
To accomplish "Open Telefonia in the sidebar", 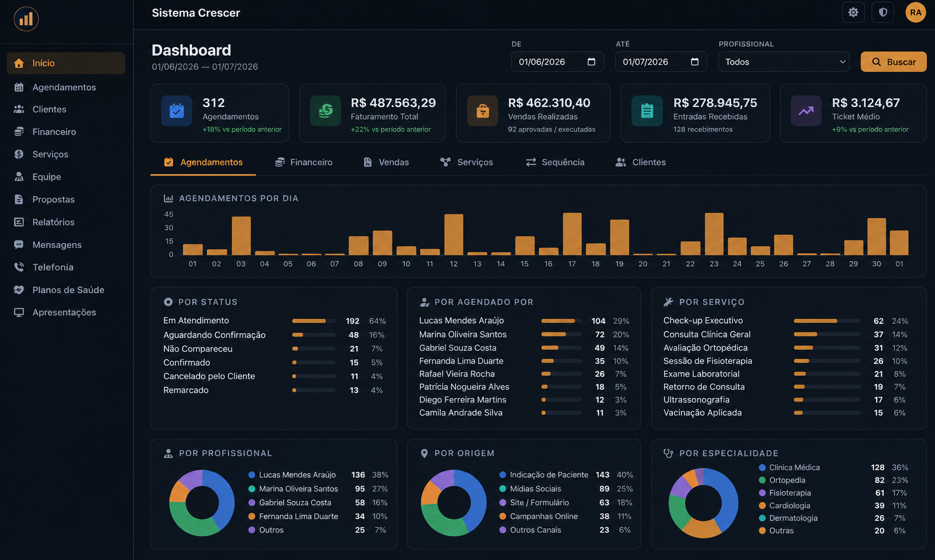I will 66,267.
